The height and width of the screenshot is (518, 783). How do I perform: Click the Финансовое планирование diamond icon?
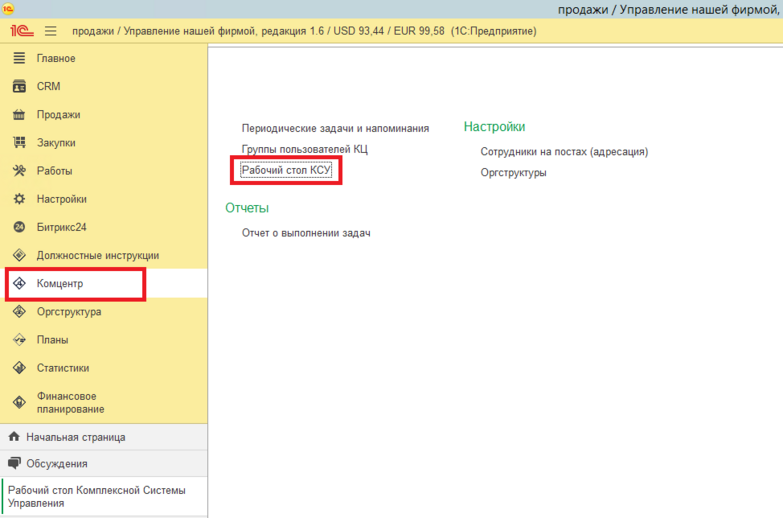click(19, 402)
